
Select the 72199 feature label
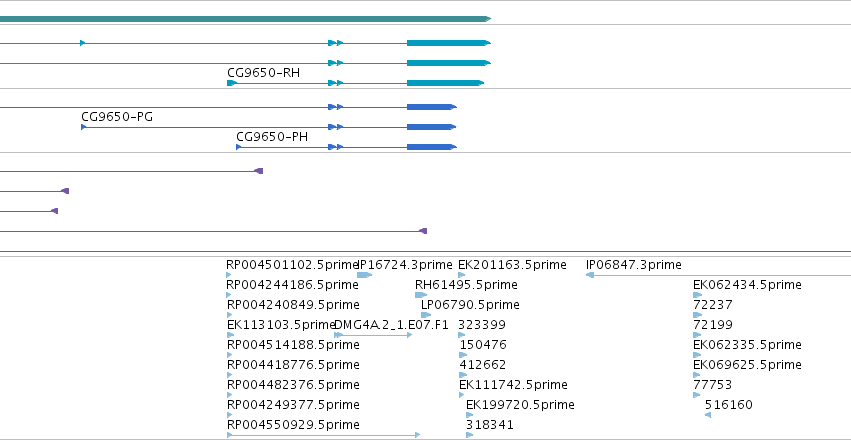tap(713, 325)
